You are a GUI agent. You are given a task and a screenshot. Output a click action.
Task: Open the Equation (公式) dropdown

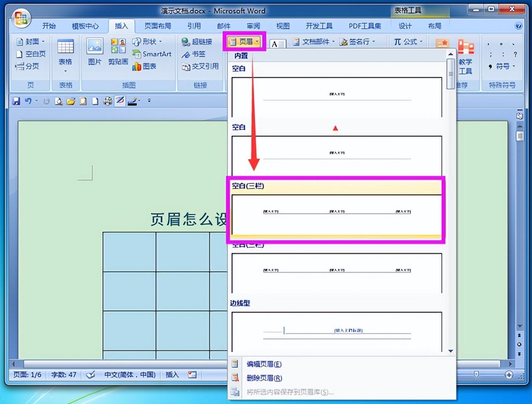click(x=408, y=42)
